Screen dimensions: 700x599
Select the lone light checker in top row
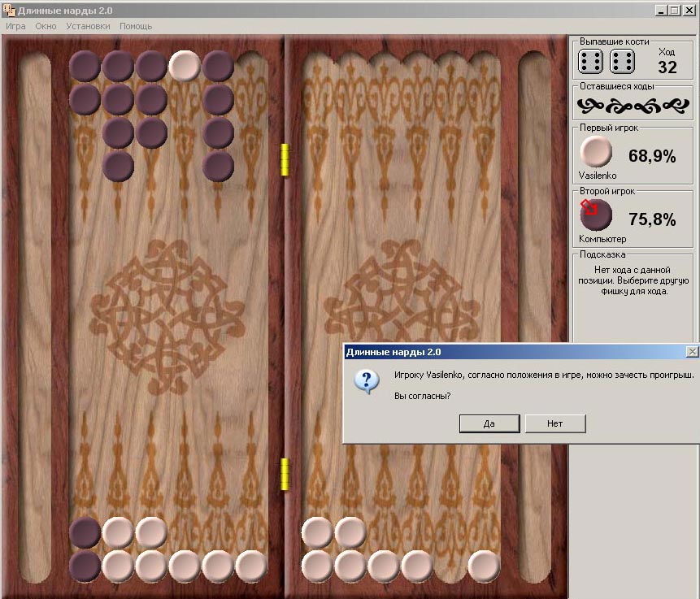coord(185,66)
